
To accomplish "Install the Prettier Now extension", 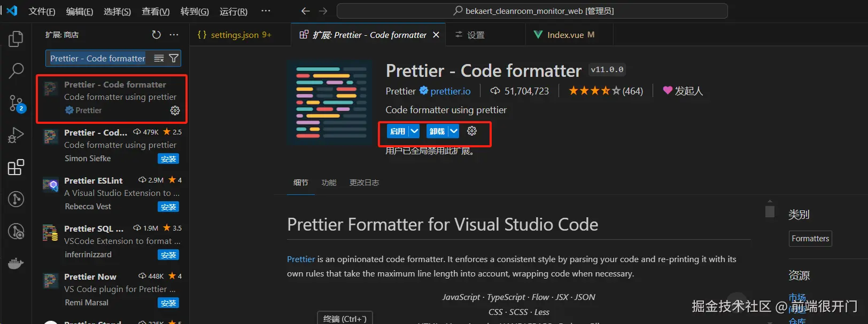I will click(168, 303).
